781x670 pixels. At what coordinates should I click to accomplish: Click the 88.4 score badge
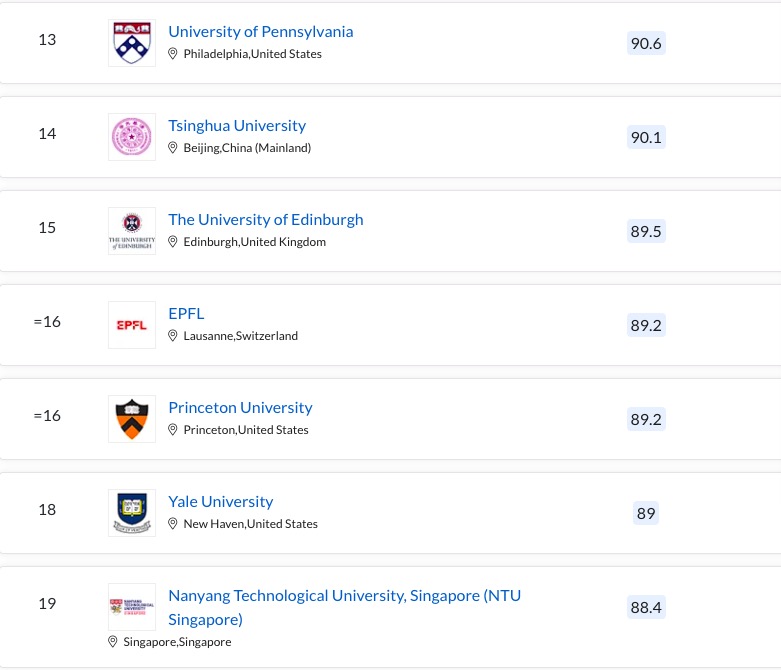tap(646, 607)
